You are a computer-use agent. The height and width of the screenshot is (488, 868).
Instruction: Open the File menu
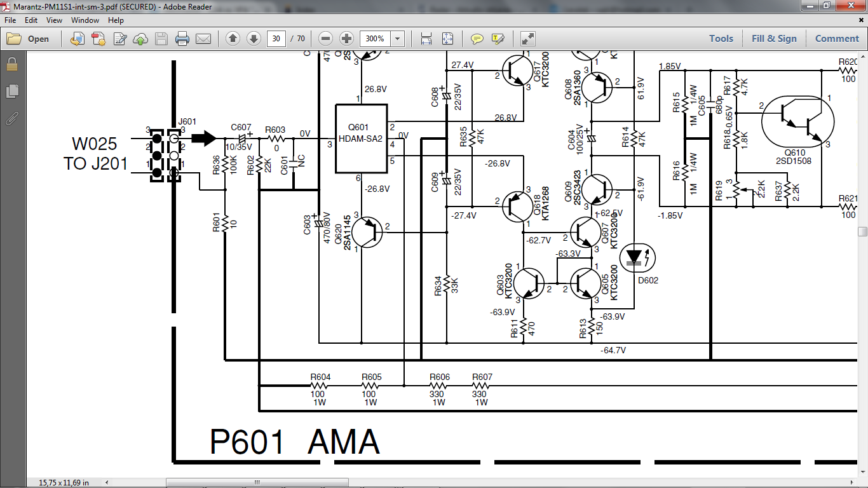tap(10, 20)
